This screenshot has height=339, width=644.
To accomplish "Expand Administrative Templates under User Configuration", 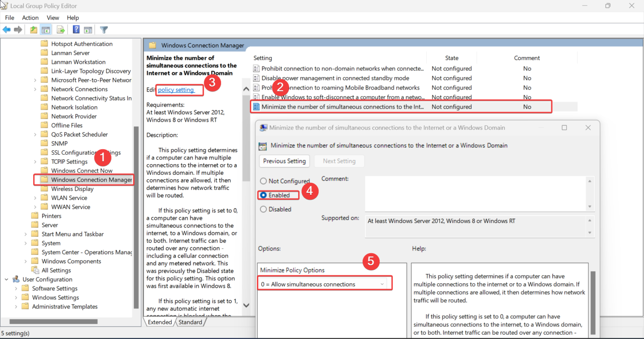I will point(16,307).
